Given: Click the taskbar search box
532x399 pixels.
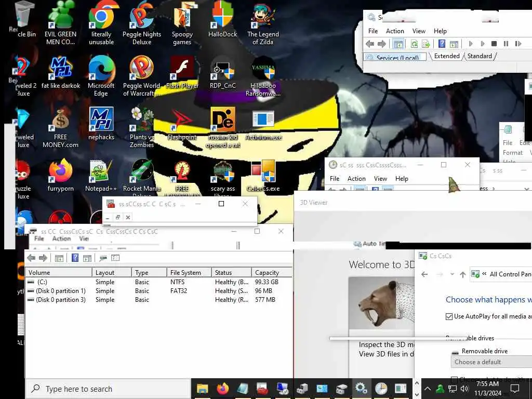Looking at the screenshot, I should point(108,389).
